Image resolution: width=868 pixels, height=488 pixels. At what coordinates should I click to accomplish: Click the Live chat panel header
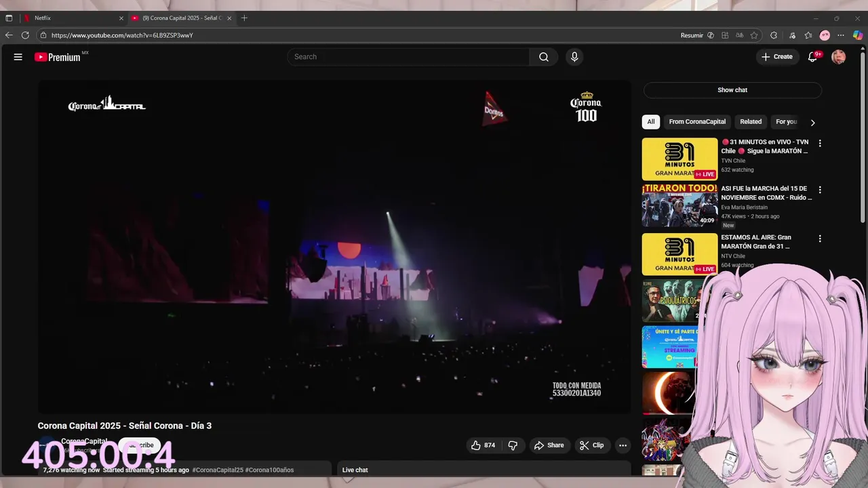point(484,469)
